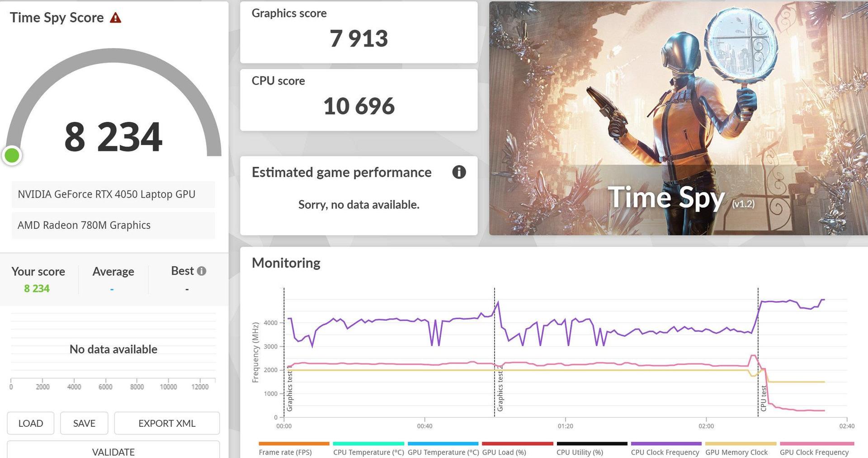Click the VALIDATE button
868x458 pixels.
click(x=113, y=450)
